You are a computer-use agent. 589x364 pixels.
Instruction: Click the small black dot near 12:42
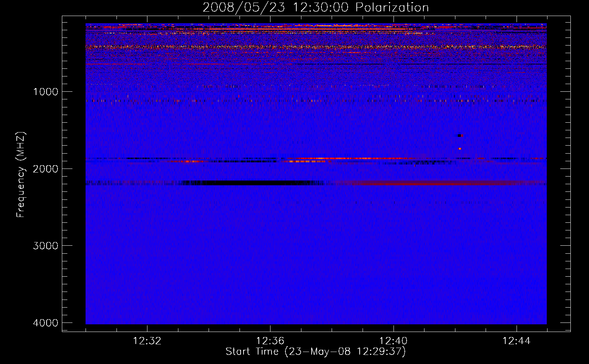tap(459, 136)
